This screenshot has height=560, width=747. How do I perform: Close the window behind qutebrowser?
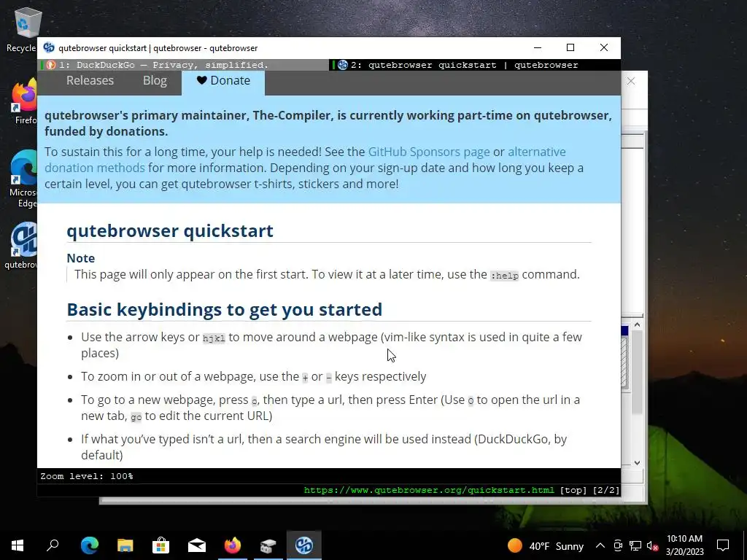(631, 82)
